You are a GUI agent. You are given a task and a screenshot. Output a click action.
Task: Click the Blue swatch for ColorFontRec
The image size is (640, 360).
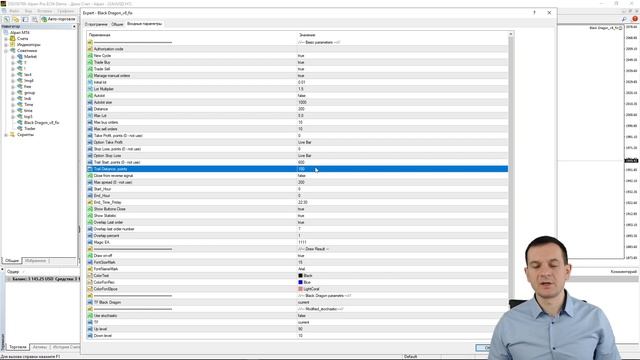[300, 282]
